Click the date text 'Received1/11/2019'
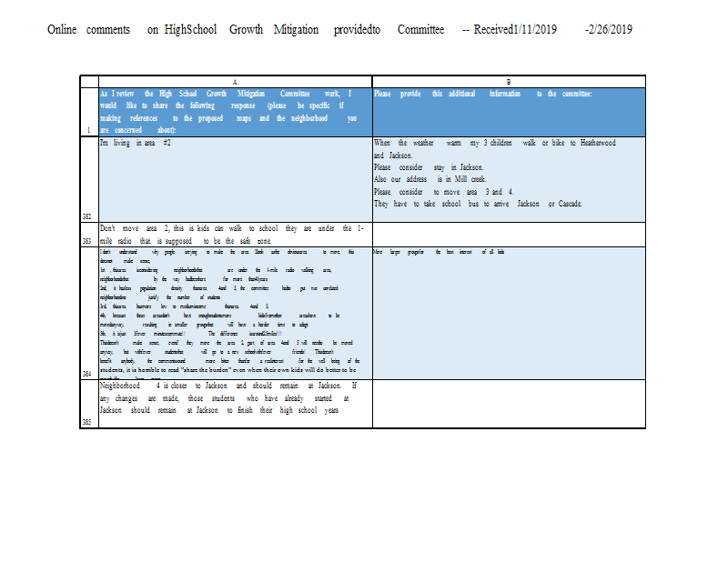The width and height of the screenshot is (728, 562). [515, 30]
